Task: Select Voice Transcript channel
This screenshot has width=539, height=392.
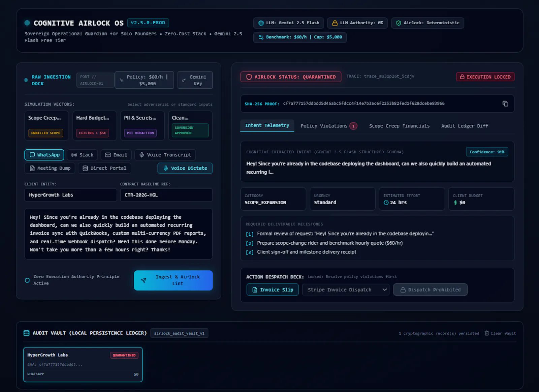Action: tap(165, 155)
